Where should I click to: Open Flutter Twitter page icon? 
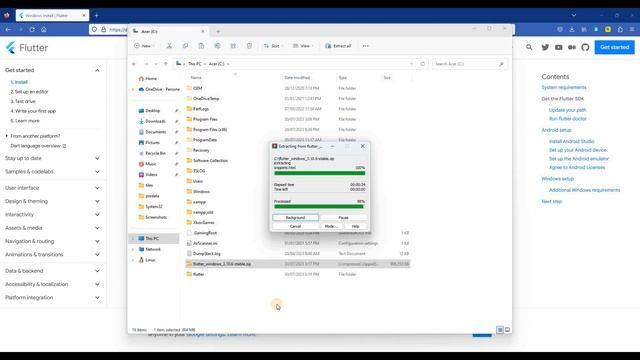pos(545,47)
